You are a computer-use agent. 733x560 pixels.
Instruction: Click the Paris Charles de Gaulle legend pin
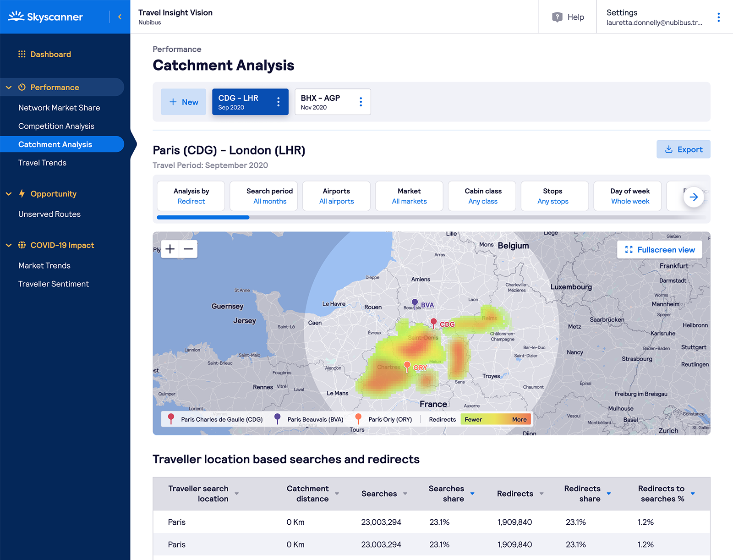click(x=171, y=418)
